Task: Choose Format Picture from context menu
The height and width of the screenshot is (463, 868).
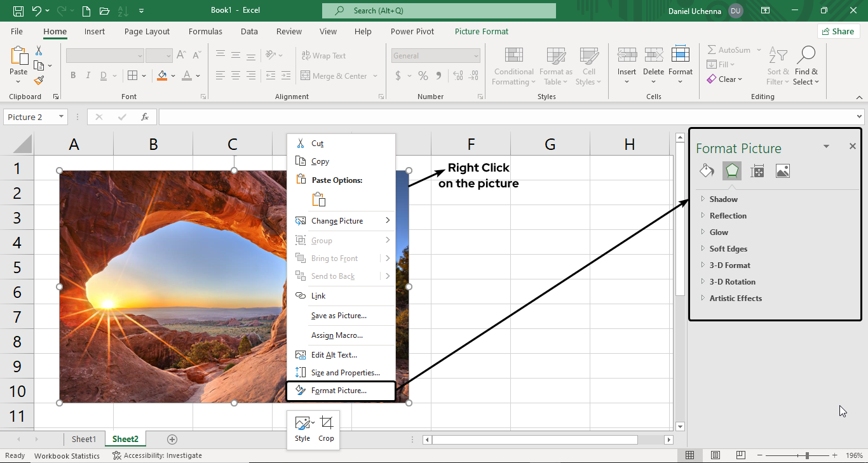Action: (x=339, y=391)
